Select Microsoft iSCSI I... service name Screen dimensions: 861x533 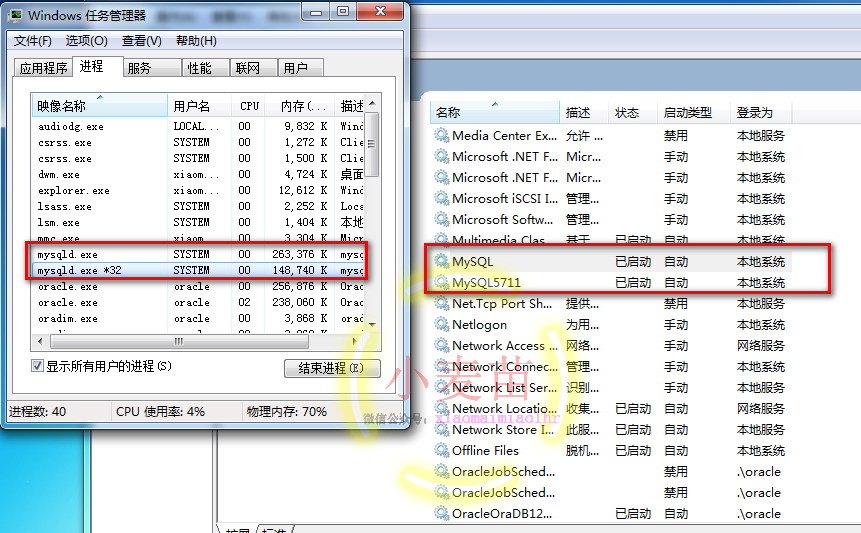[505, 198]
